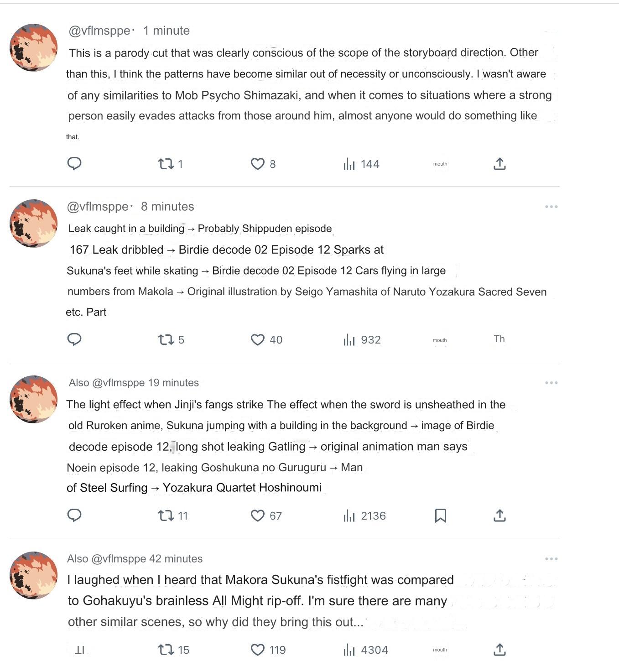Share the 1 minute old tweet
Screen dimensions: 619x672
point(499,164)
